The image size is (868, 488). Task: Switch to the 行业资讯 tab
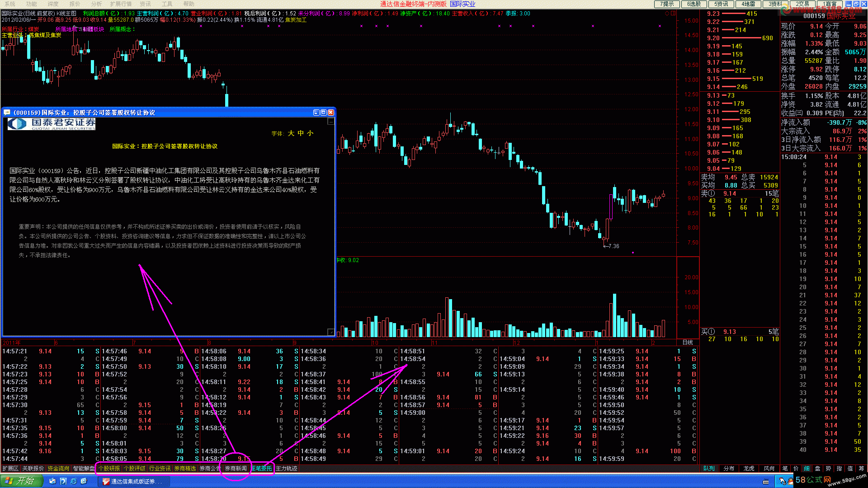point(160,469)
